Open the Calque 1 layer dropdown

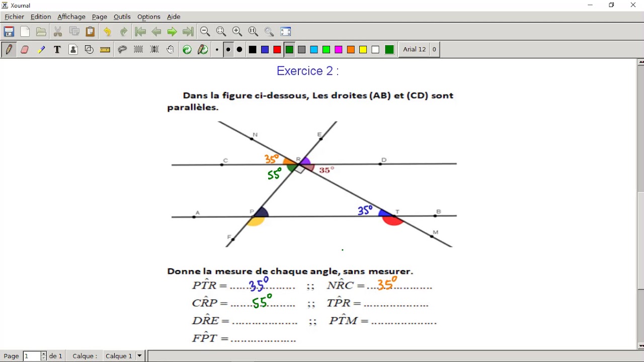(124, 356)
